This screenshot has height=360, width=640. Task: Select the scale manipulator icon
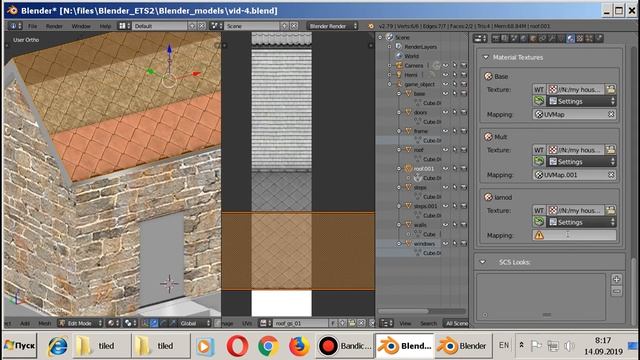click(173, 323)
